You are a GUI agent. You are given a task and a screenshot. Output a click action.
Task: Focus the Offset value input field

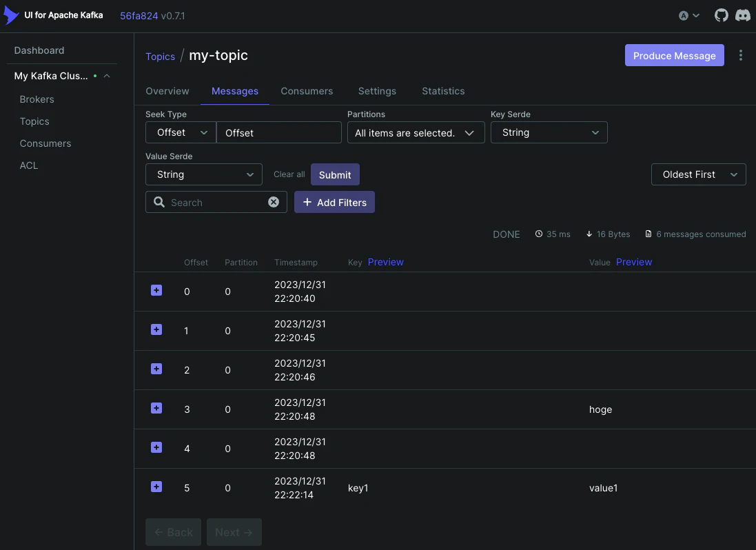coord(278,132)
